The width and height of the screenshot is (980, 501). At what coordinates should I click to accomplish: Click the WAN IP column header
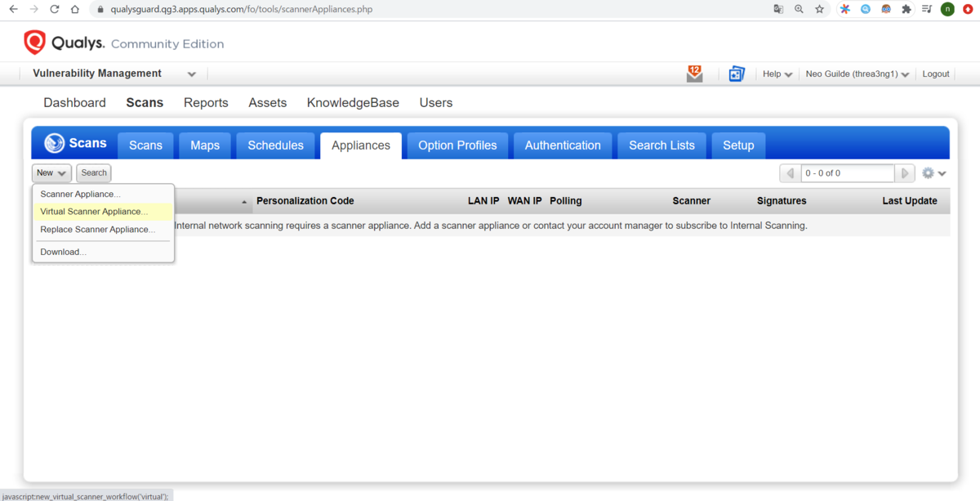point(524,201)
